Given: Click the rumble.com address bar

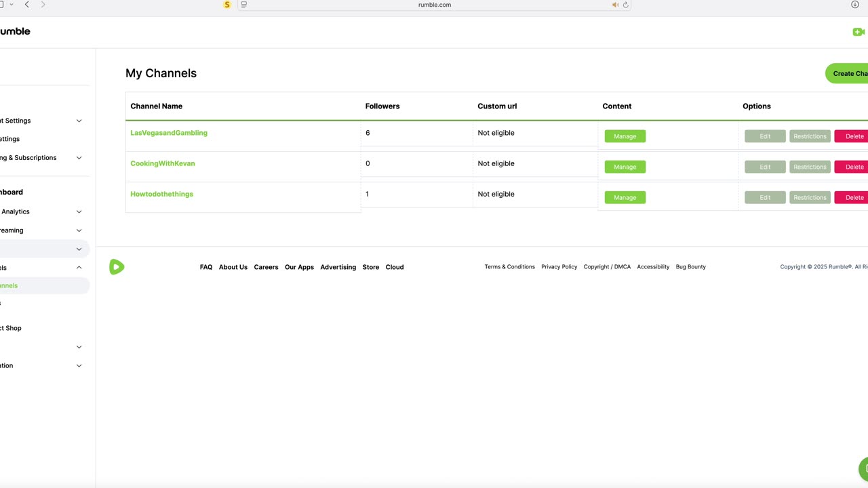Looking at the screenshot, I should (435, 5).
